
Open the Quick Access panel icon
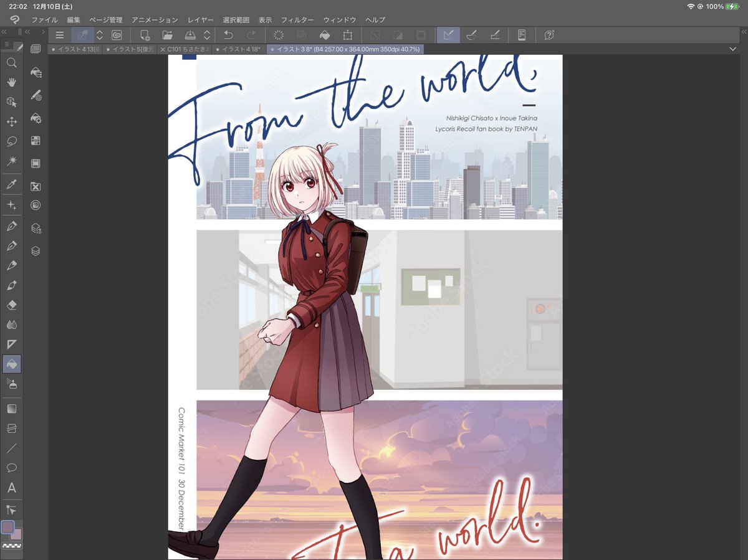pos(36,49)
